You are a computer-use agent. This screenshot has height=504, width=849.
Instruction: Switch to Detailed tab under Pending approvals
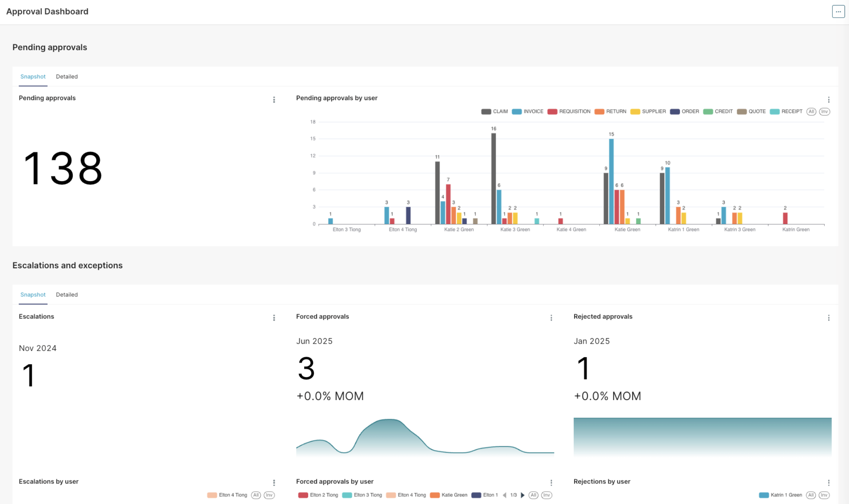(67, 77)
